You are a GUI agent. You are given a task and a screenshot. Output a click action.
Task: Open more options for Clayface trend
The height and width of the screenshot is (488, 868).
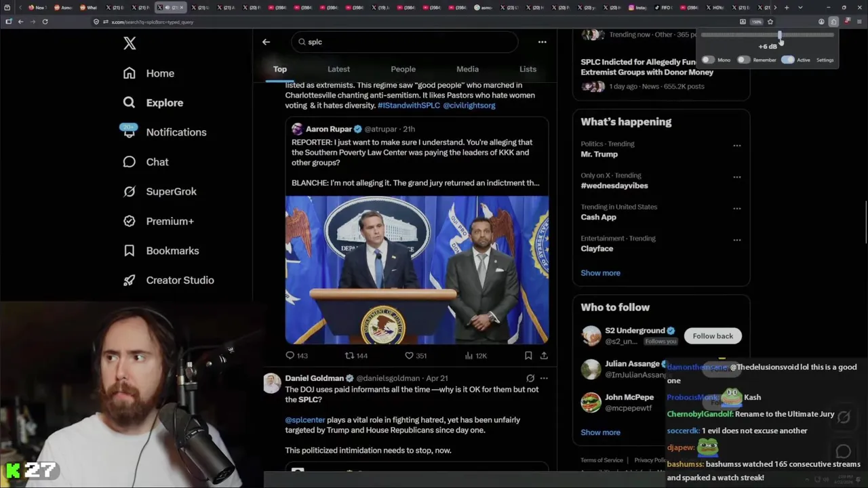(737, 240)
